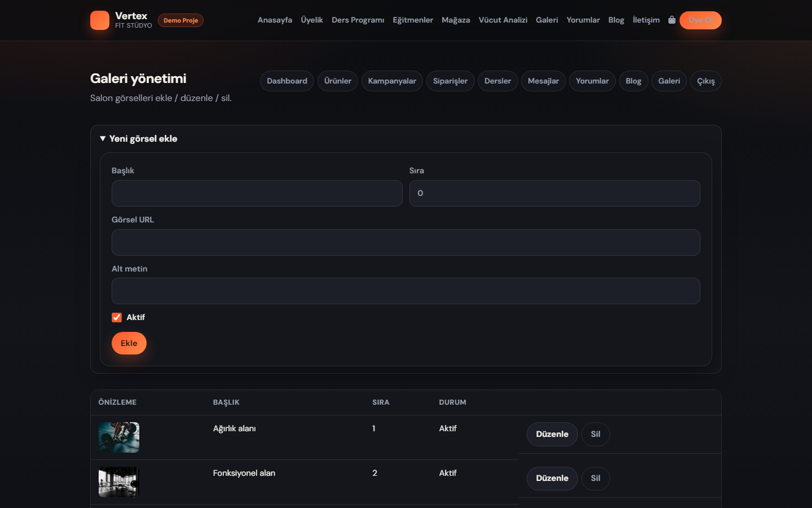The height and width of the screenshot is (508, 812).
Task: Open the shopping bag cart icon
Action: pos(672,20)
